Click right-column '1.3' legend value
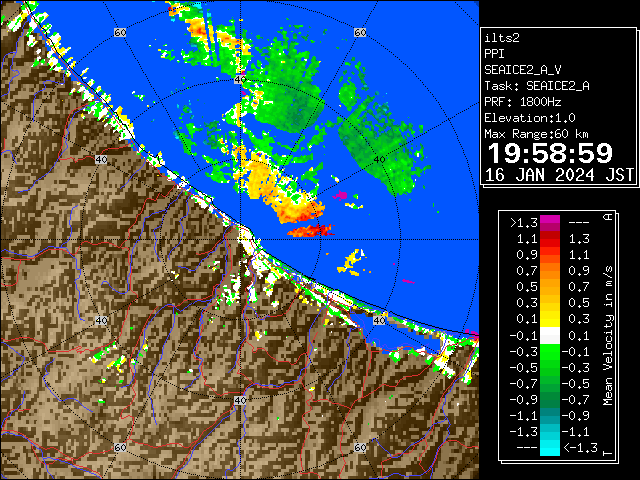 (579, 239)
